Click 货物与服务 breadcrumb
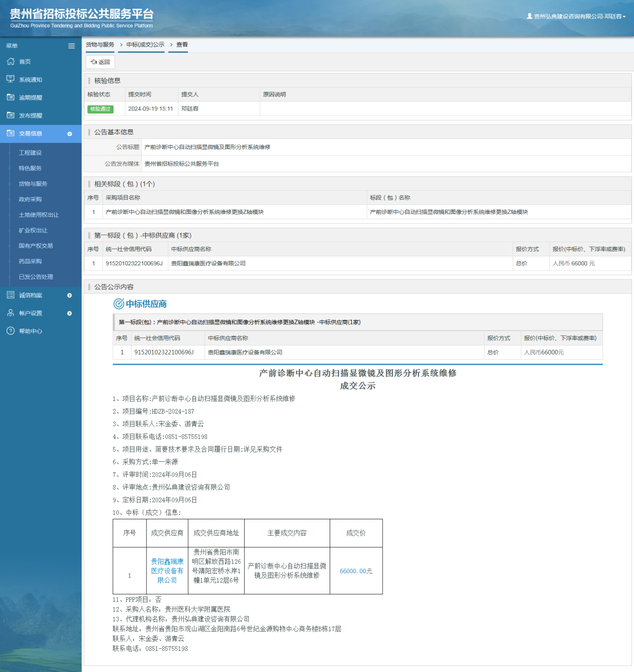Screen dimensions: 634x672 (100, 44)
